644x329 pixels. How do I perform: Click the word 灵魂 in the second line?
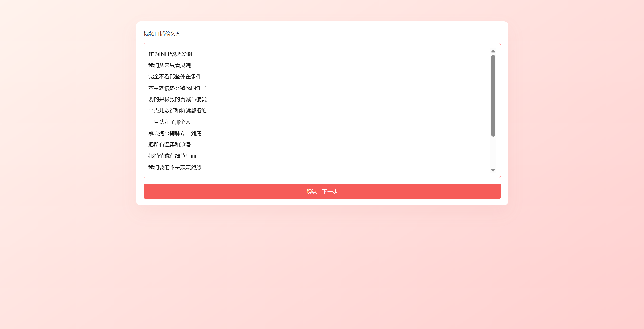[x=185, y=65]
